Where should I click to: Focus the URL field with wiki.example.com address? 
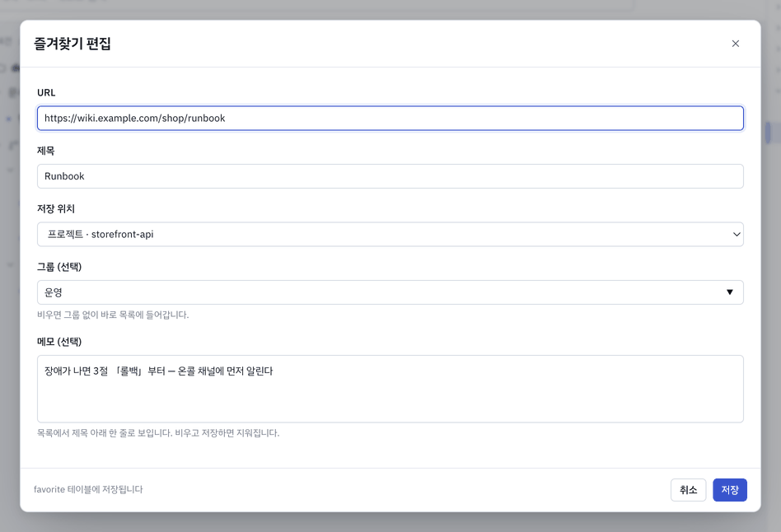[x=390, y=118]
